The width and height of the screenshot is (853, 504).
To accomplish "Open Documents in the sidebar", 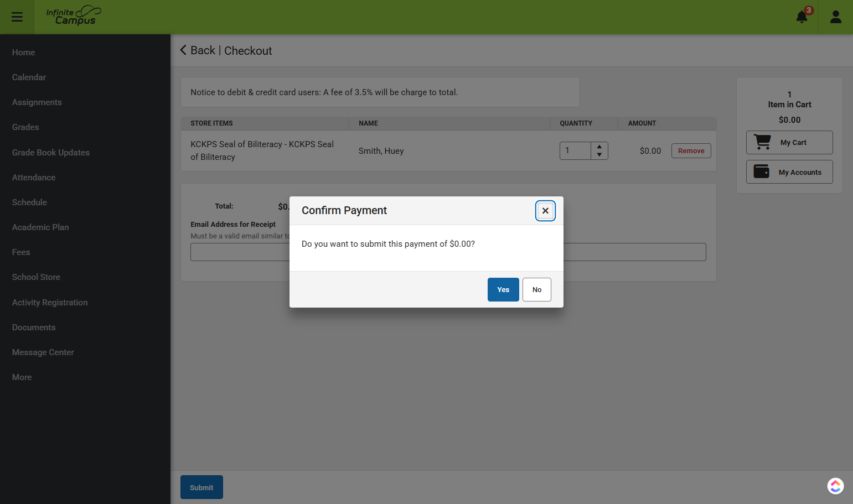I will tap(34, 328).
